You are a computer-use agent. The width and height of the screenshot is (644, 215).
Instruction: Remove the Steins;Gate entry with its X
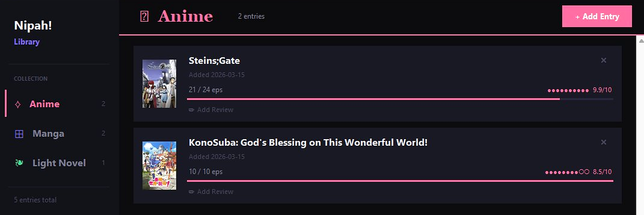pyautogui.click(x=603, y=60)
